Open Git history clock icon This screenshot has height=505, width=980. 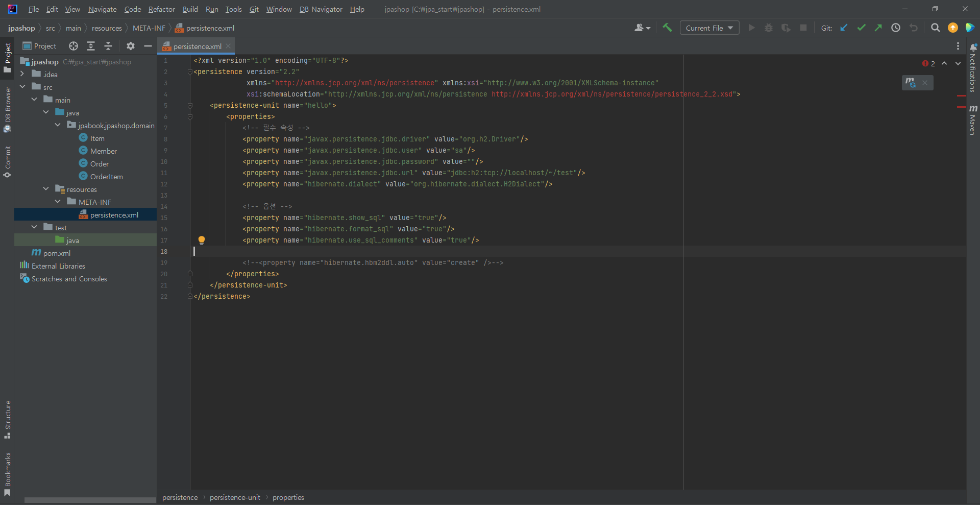(x=896, y=28)
